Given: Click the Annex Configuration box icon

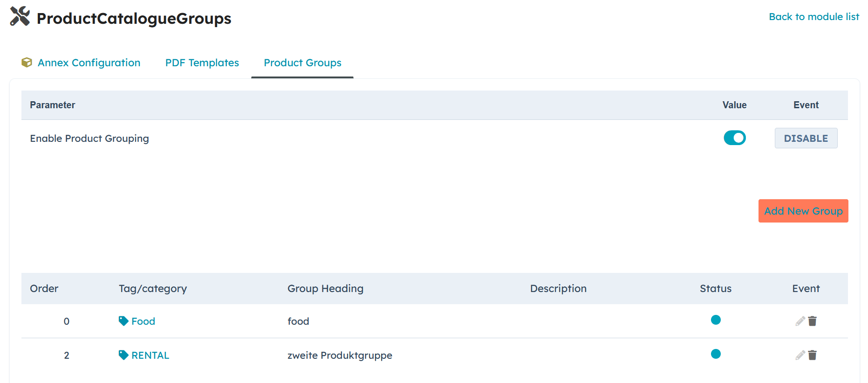Looking at the screenshot, I should (x=27, y=63).
